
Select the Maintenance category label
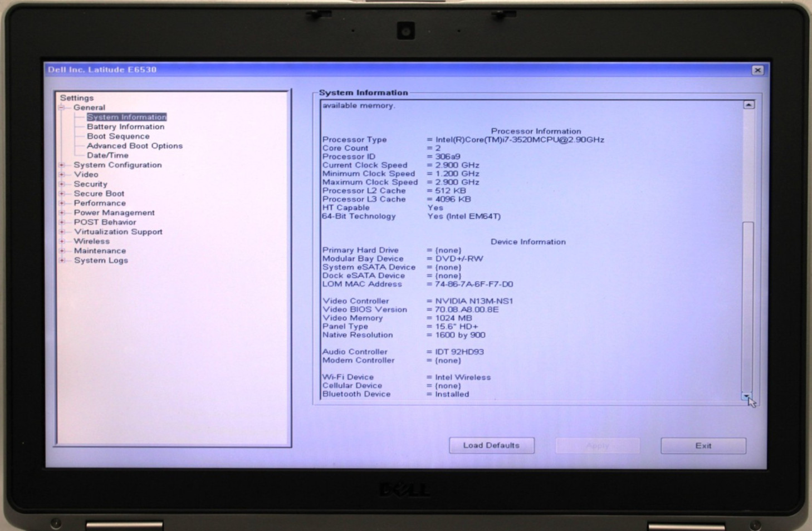pos(100,250)
